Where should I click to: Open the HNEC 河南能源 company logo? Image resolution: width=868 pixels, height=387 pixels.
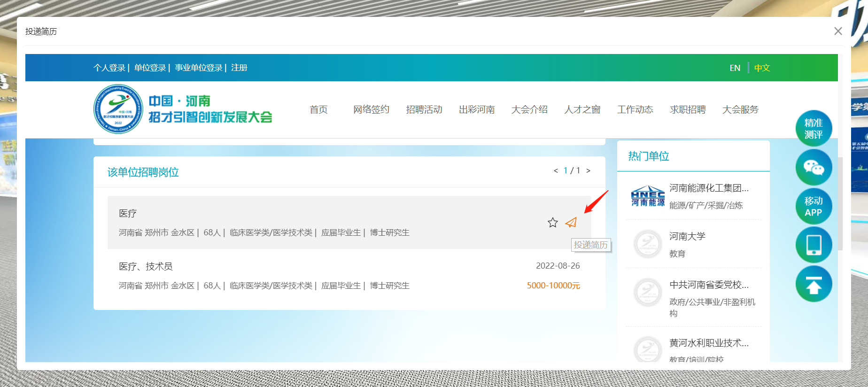648,196
